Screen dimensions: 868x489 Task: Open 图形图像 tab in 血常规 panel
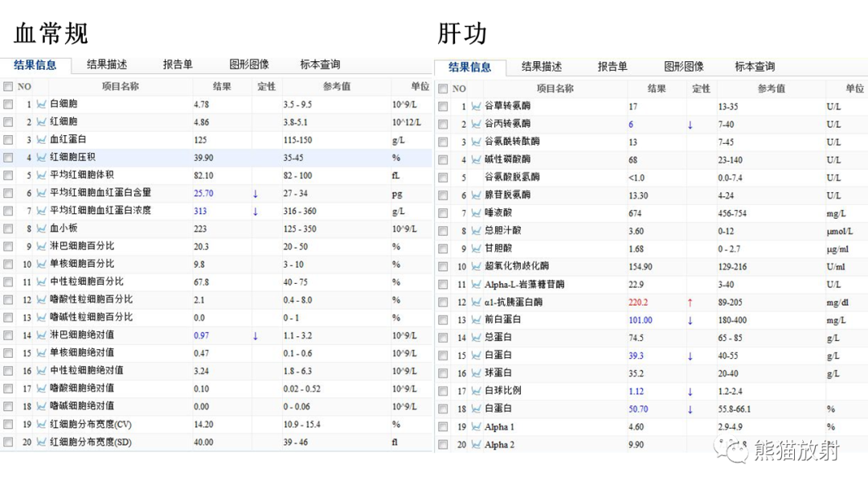249,65
